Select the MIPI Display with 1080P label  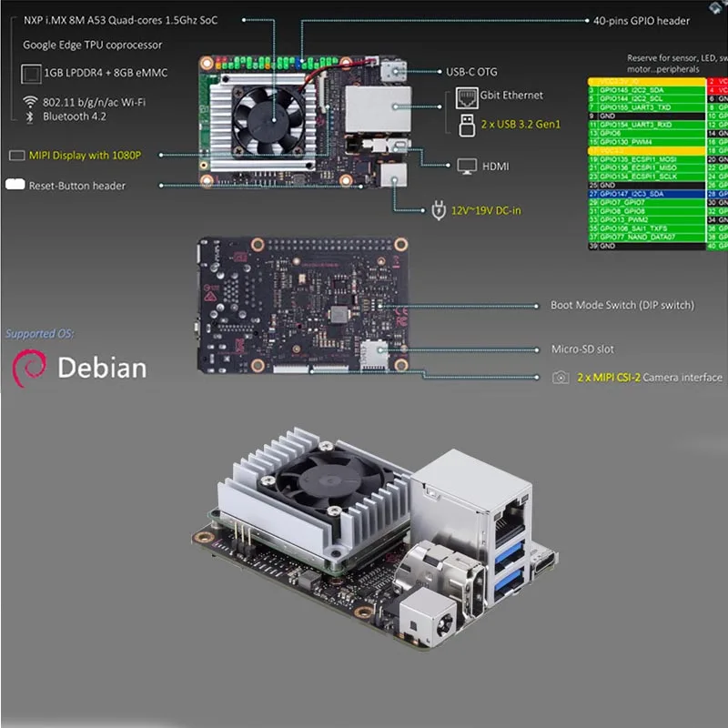coord(85,156)
